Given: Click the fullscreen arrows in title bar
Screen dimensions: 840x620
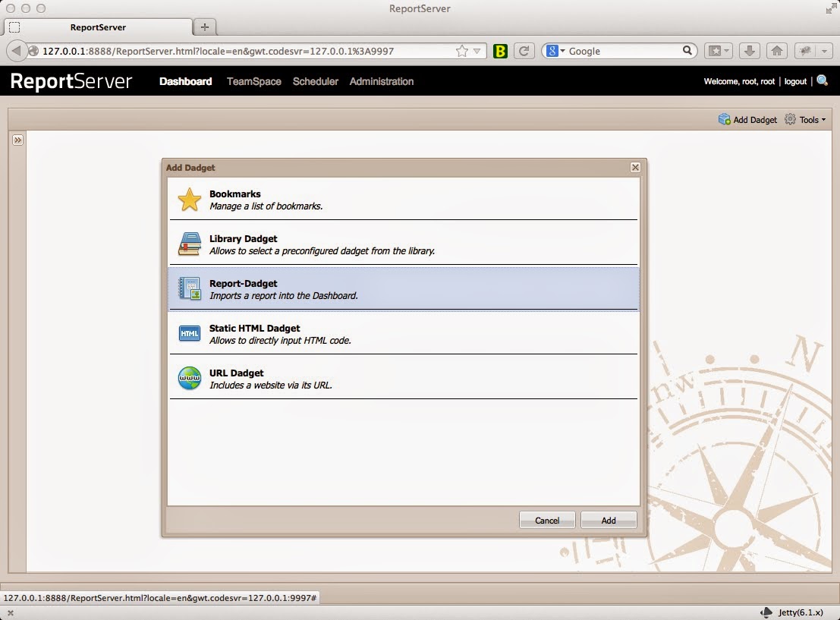Looking at the screenshot, I should pyautogui.click(x=831, y=8).
